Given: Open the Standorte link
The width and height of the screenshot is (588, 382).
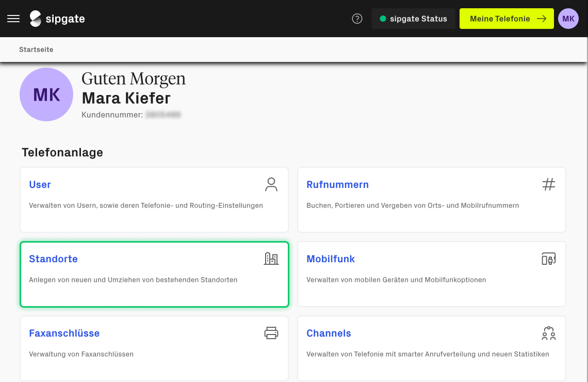Looking at the screenshot, I should (x=53, y=259).
